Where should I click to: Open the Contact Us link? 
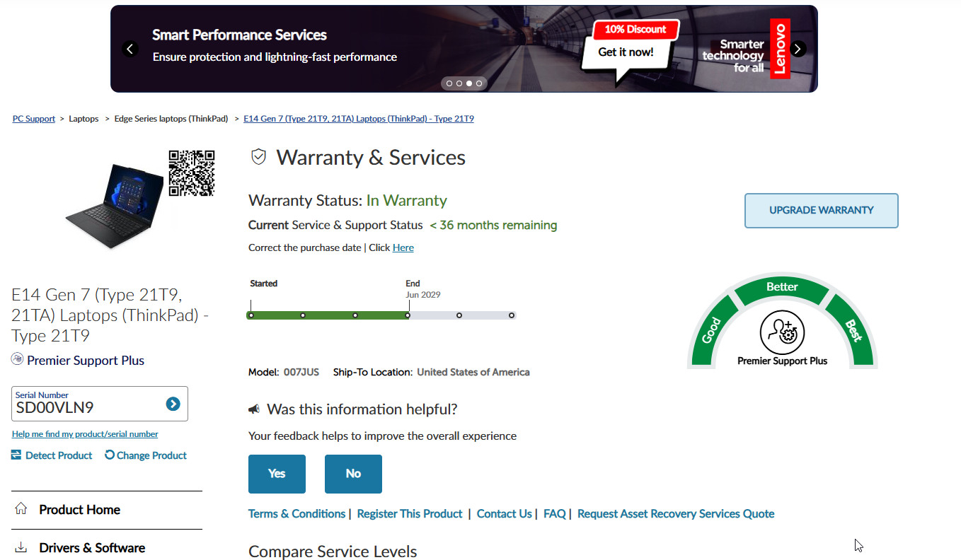click(x=505, y=514)
